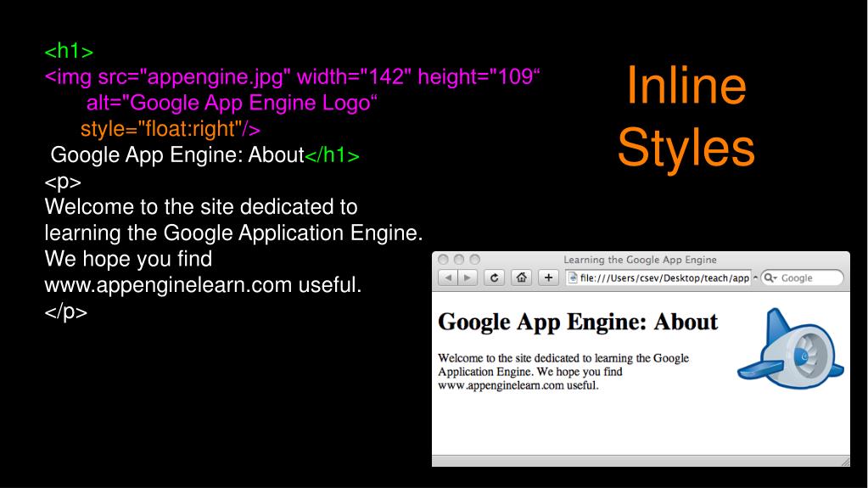Viewport: 868px width, 488px height.
Task: Click the page icon in the address bar
Action: (x=573, y=278)
